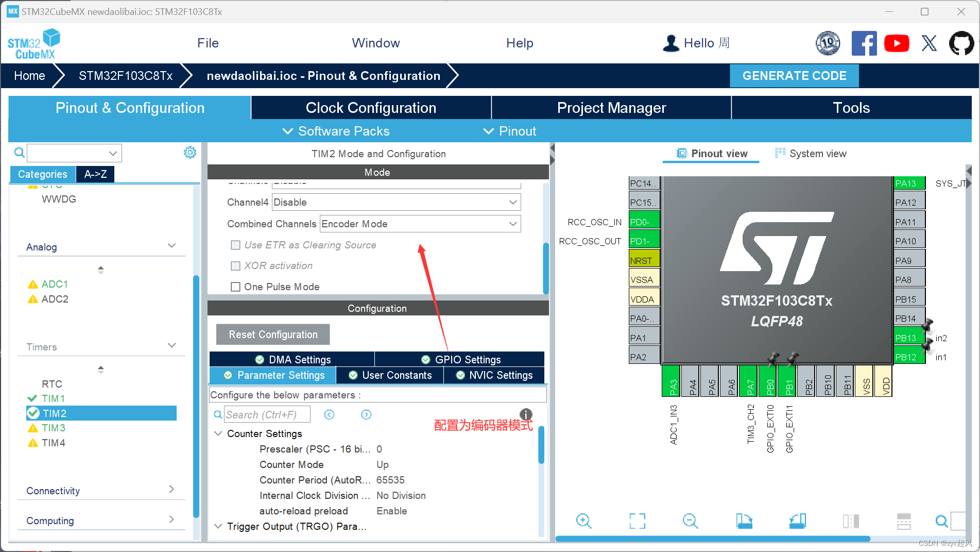Go to next parameter search result
Image resolution: width=980 pixels, height=552 pixels.
(366, 415)
